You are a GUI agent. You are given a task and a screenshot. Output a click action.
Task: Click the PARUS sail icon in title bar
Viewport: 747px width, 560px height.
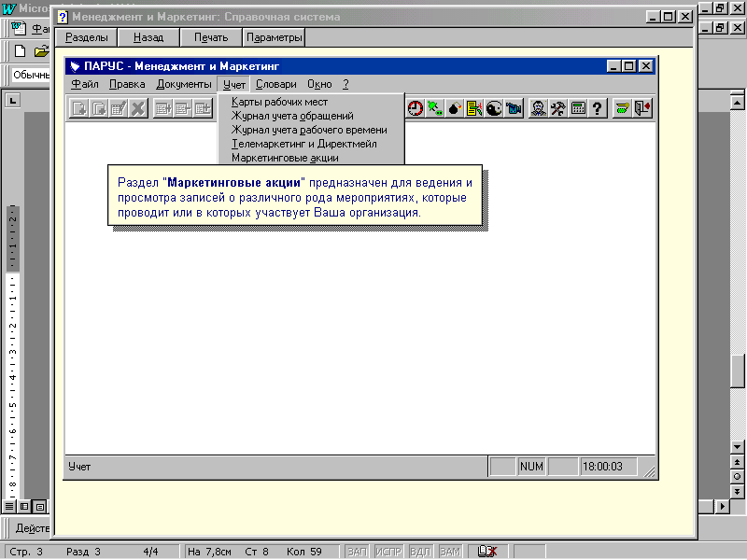75,66
